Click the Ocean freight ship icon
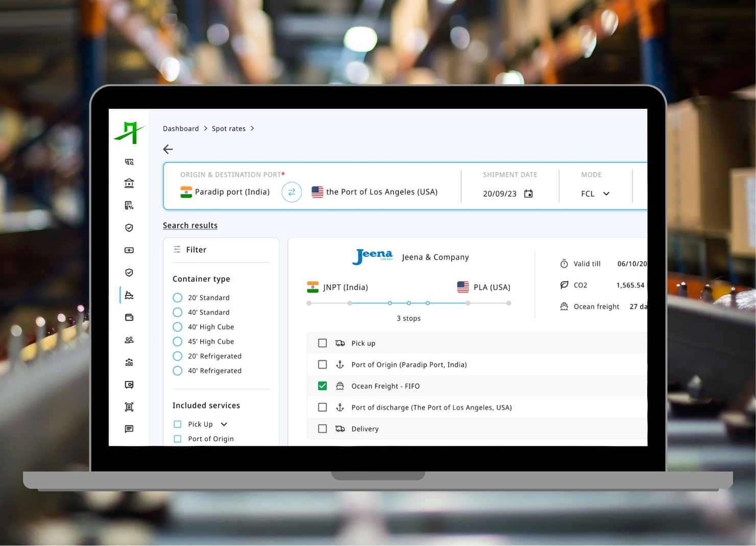 pos(564,306)
